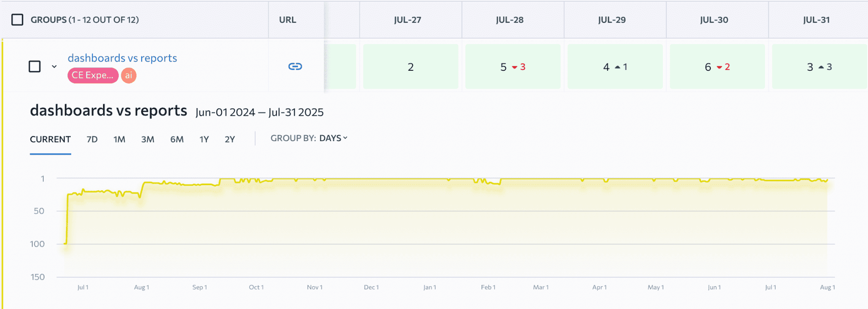Image resolution: width=868 pixels, height=309 pixels.
Task: Open the 'dashboards vs reports' keyword link
Action: [x=122, y=58]
